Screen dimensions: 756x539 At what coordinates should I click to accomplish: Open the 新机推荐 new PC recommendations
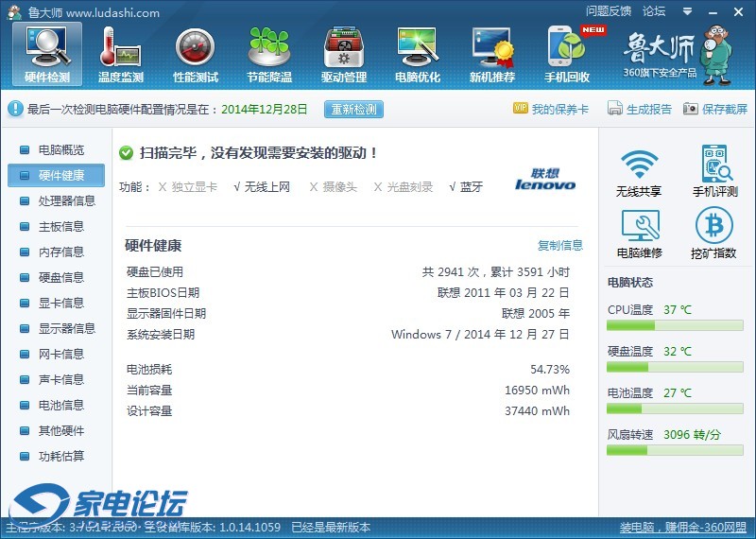[492, 54]
